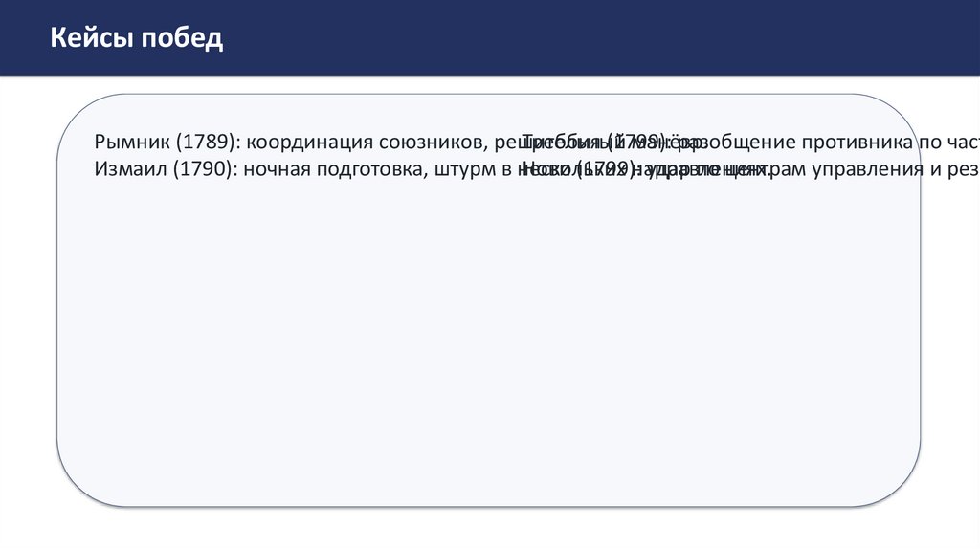Select the word "Рымник" in the first line
Screen dimensions: 980x549
click(x=130, y=143)
